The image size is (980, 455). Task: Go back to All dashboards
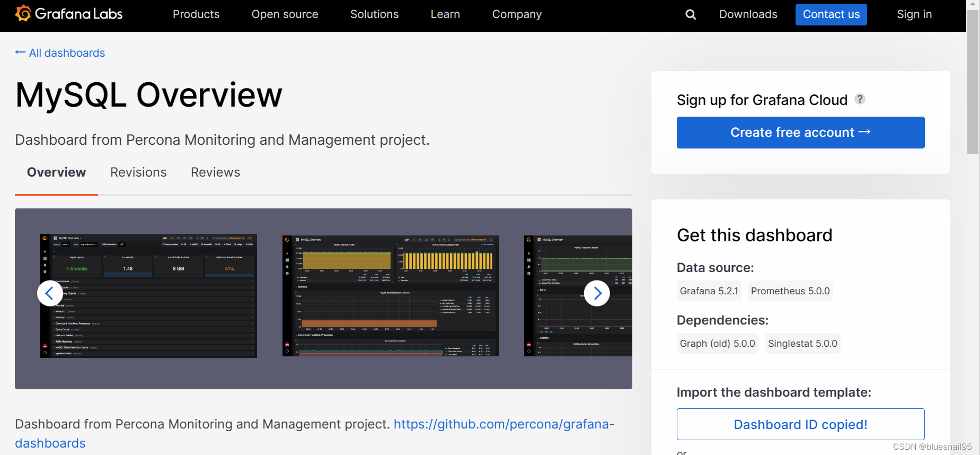point(60,53)
